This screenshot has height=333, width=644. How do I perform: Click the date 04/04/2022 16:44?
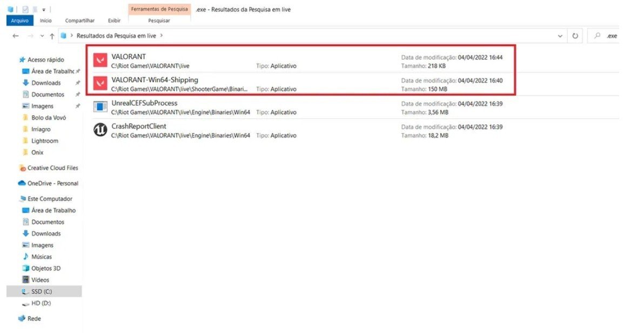tap(480, 57)
